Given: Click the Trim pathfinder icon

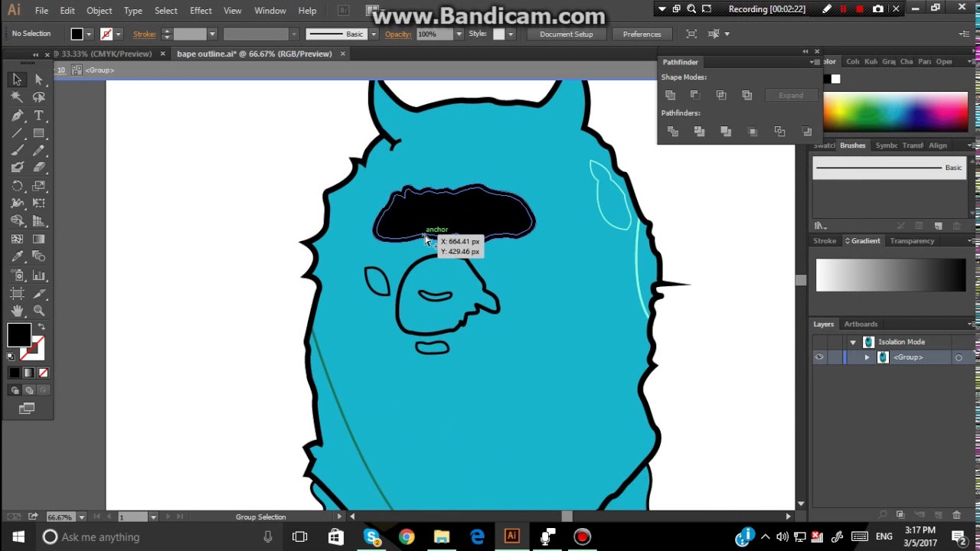Looking at the screenshot, I should click(x=699, y=132).
